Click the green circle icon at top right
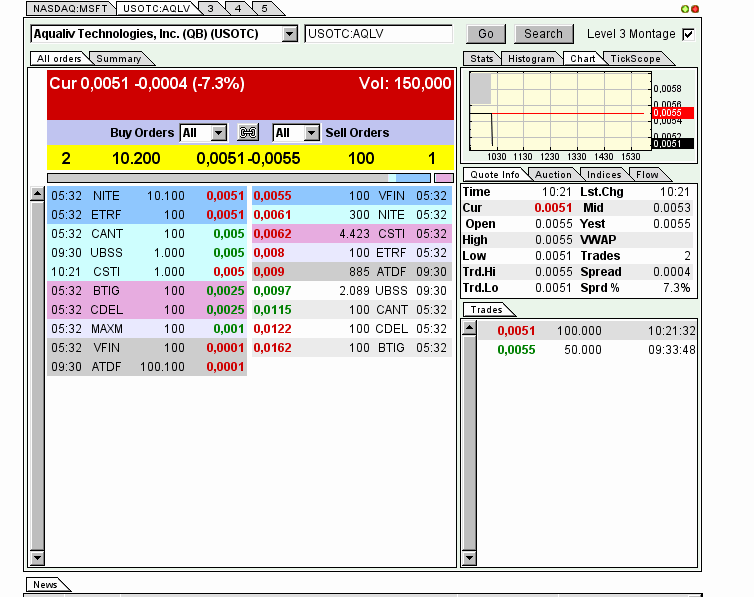Image resolution: width=754 pixels, height=597 pixels. (x=685, y=9)
